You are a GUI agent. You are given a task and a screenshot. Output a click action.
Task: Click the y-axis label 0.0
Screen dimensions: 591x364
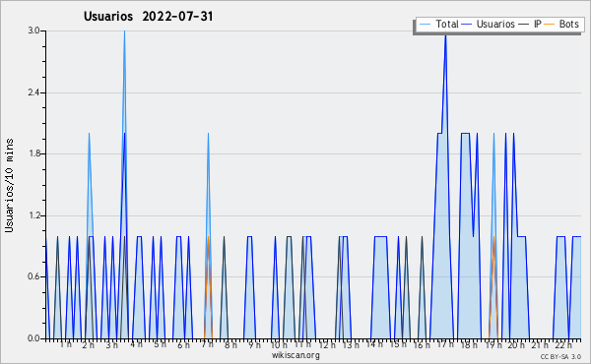click(x=33, y=338)
